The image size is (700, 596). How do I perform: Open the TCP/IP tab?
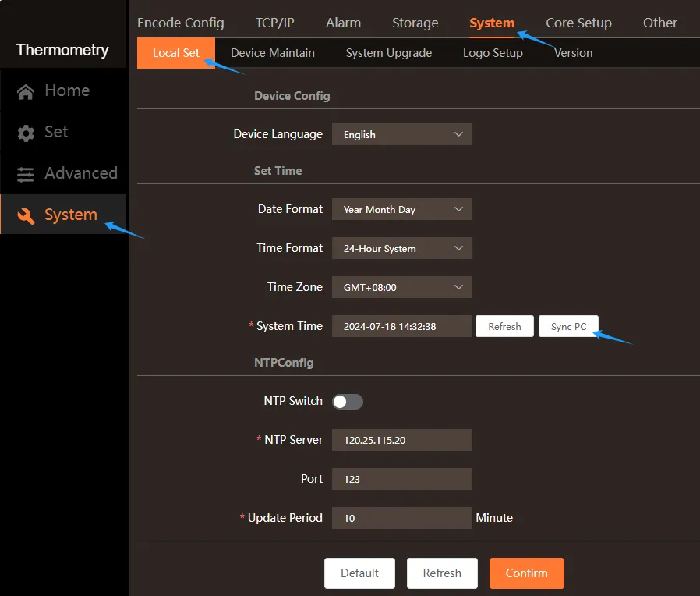275,23
